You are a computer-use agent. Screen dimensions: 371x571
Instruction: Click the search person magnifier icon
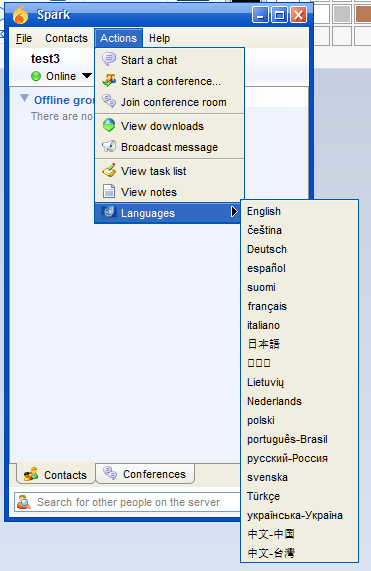[24, 502]
